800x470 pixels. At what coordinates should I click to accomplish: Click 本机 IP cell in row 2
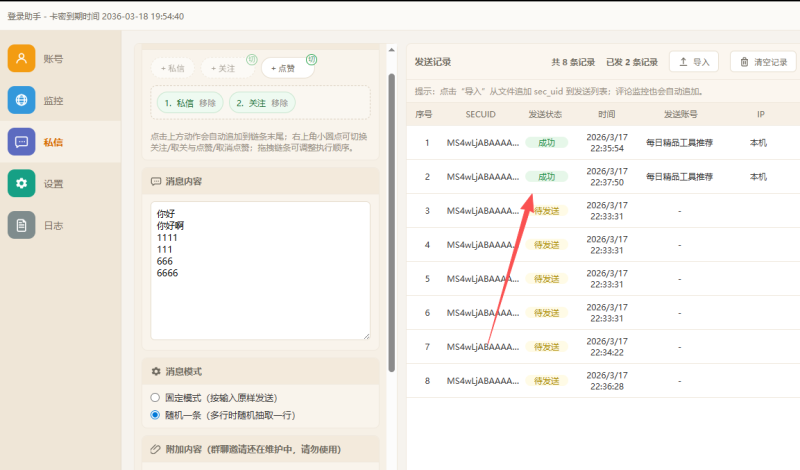coord(758,177)
